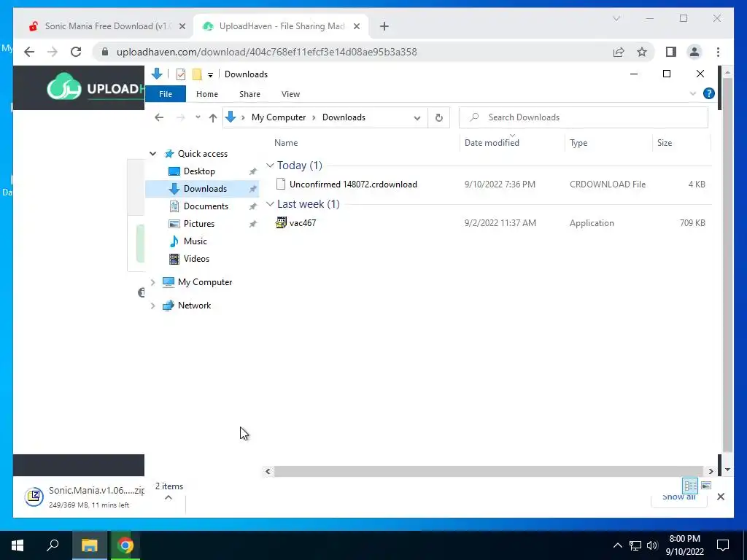Image resolution: width=747 pixels, height=560 pixels.
Task: Collapse Quick access tree node
Action: pos(153,153)
